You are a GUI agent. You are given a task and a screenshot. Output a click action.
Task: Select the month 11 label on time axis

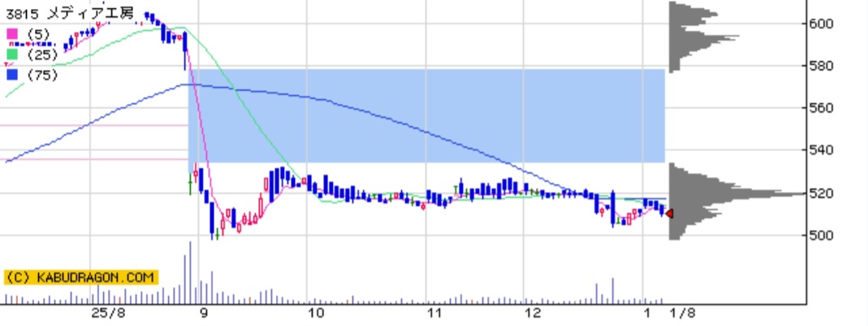click(435, 313)
